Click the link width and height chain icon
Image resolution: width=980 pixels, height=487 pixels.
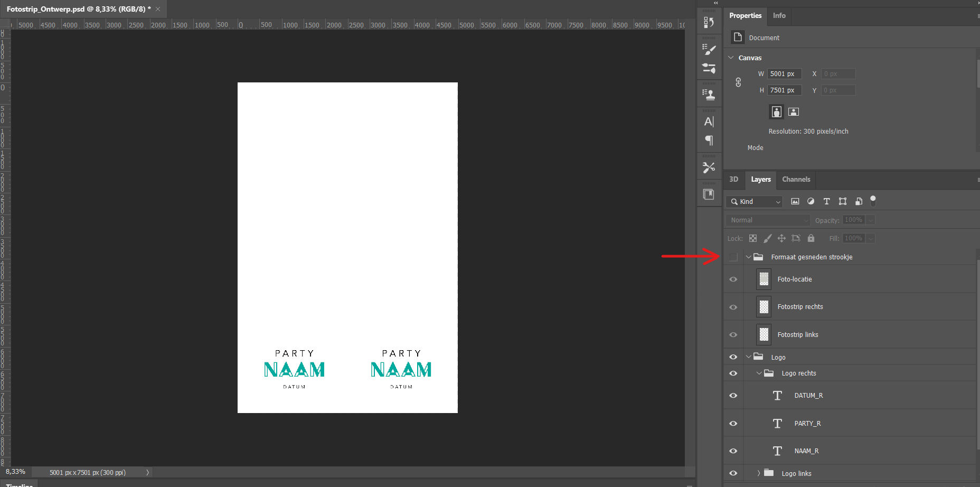(738, 82)
